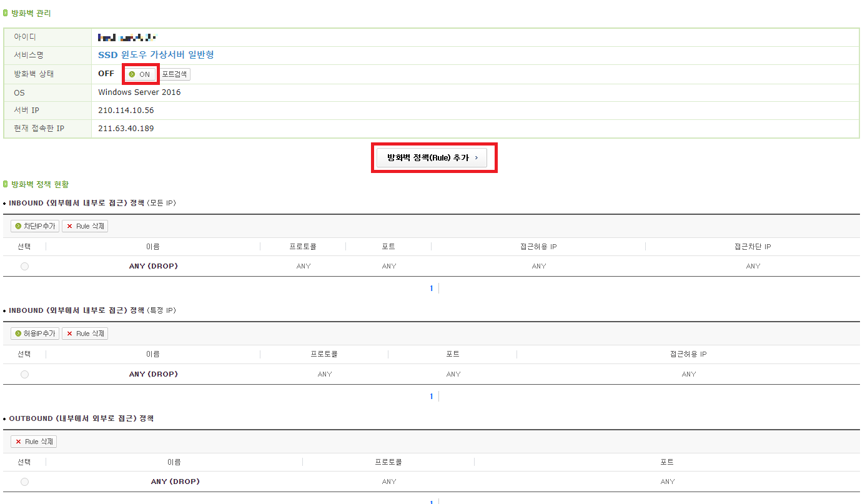Click Rule 삭제 in INBOUND 특정 IP section
865x504 pixels.
(x=86, y=334)
